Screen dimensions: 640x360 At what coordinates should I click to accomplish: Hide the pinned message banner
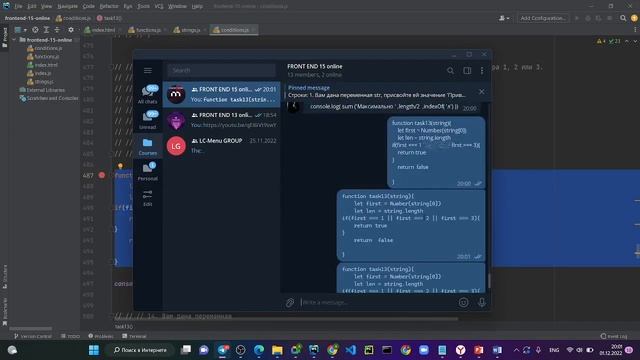pos(482,91)
